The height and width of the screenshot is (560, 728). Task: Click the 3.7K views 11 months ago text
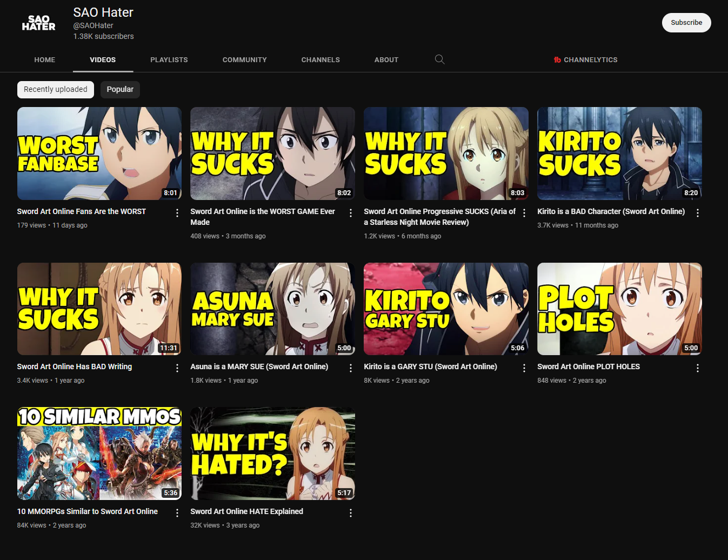tap(578, 225)
